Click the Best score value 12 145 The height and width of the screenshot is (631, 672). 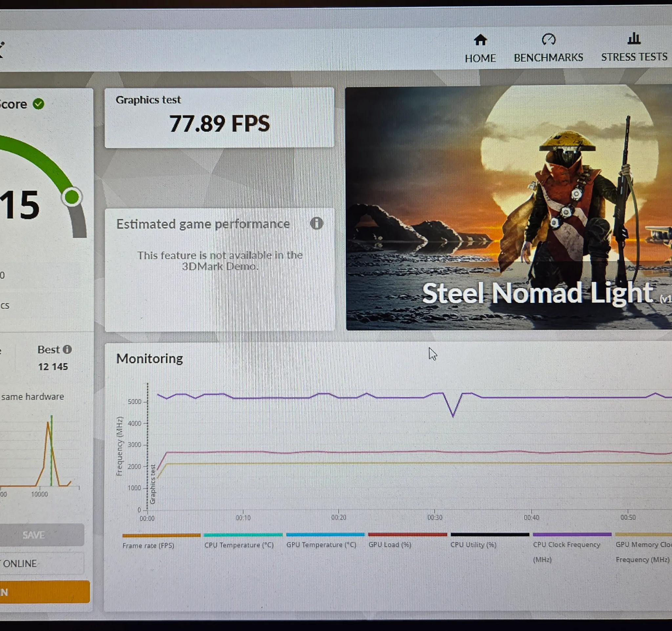(53, 367)
